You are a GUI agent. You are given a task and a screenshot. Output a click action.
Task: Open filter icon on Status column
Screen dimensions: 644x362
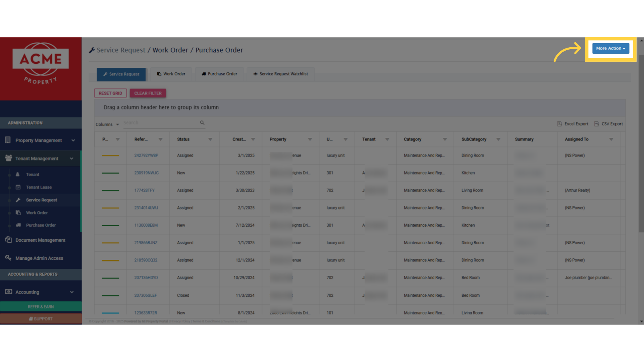pyautogui.click(x=210, y=139)
